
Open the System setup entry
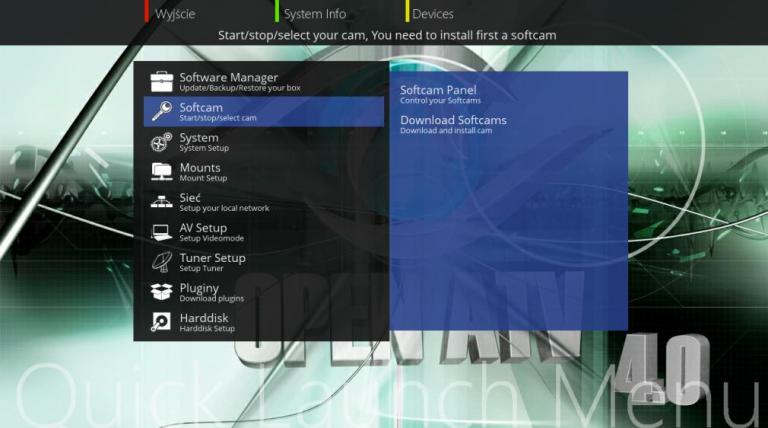264,142
